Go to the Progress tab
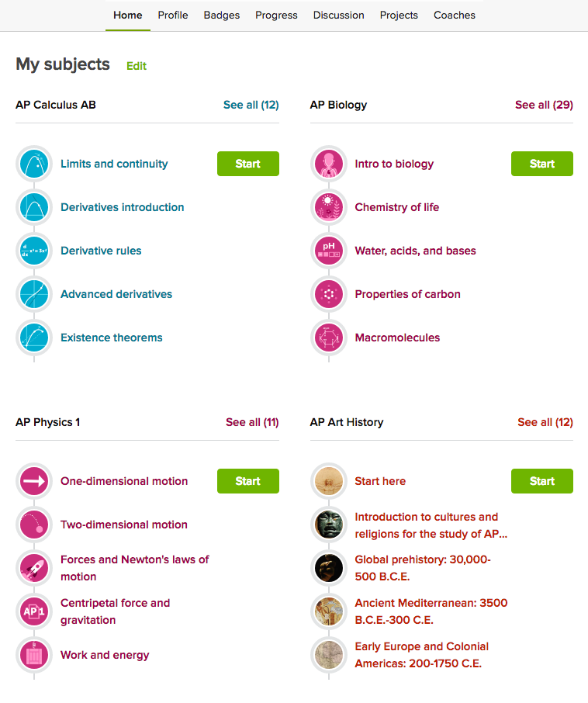This screenshot has width=588, height=703. [x=276, y=16]
